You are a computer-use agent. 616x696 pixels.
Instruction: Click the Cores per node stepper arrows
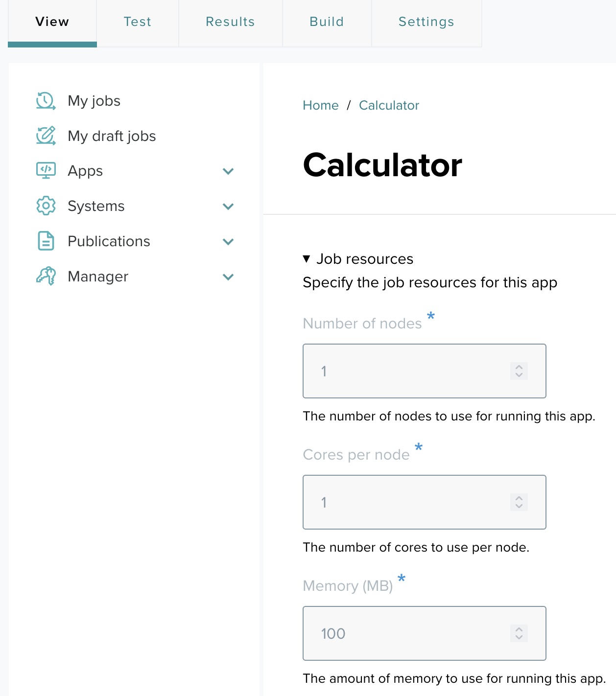519,502
